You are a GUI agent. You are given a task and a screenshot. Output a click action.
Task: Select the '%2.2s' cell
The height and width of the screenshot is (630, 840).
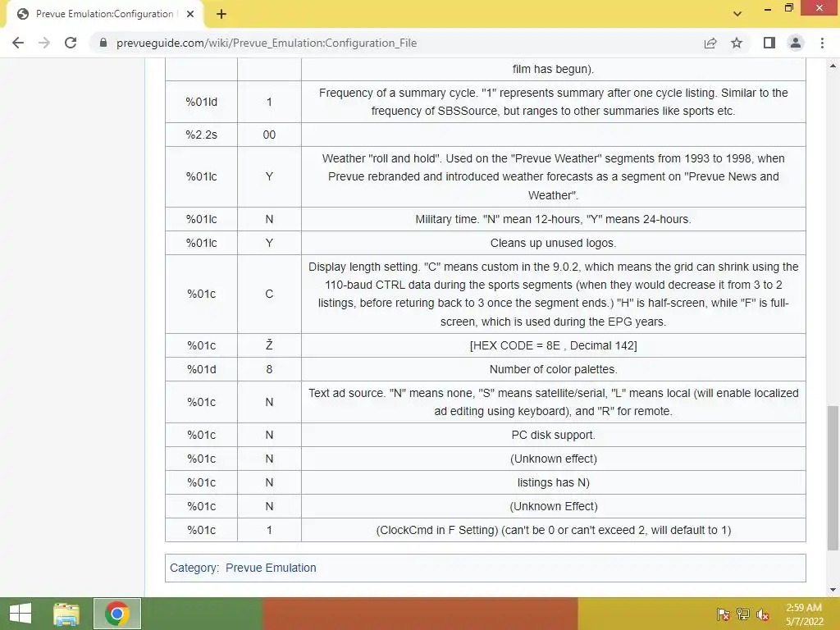click(202, 135)
